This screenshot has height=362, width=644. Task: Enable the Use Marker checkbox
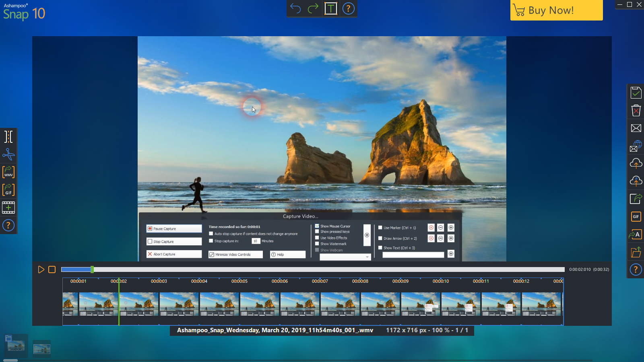click(380, 228)
